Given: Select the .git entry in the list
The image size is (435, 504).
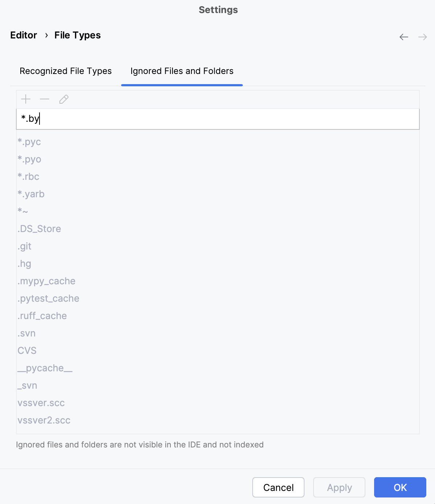Looking at the screenshot, I should coord(24,246).
